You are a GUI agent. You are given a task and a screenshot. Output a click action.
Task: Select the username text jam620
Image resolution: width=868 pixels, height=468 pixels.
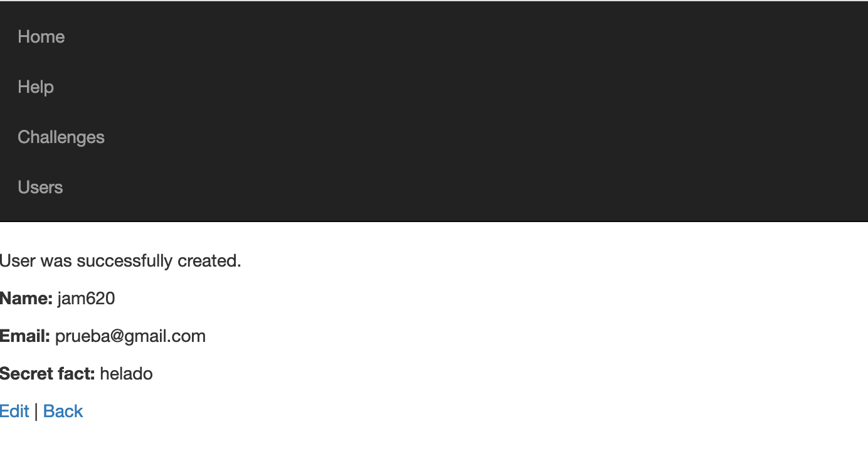[87, 299]
